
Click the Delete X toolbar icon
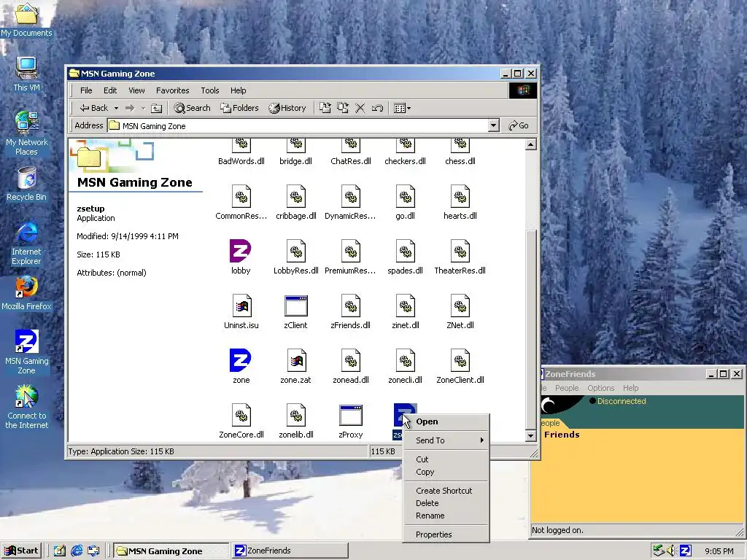360,108
